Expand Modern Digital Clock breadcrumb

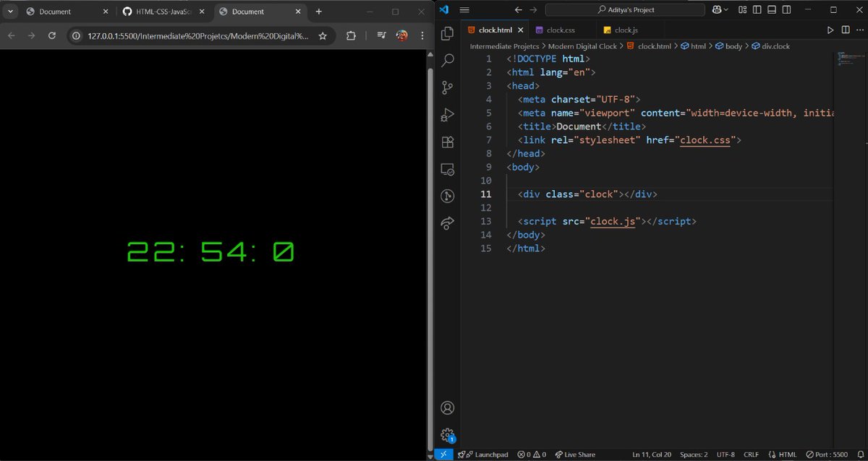click(x=582, y=46)
